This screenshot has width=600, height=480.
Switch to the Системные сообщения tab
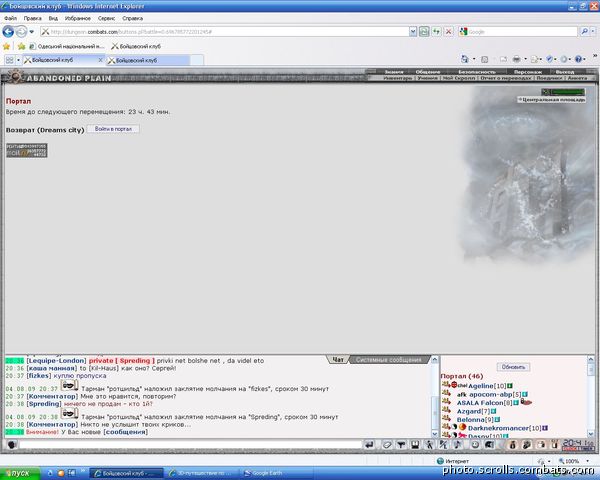click(x=388, y=360)
